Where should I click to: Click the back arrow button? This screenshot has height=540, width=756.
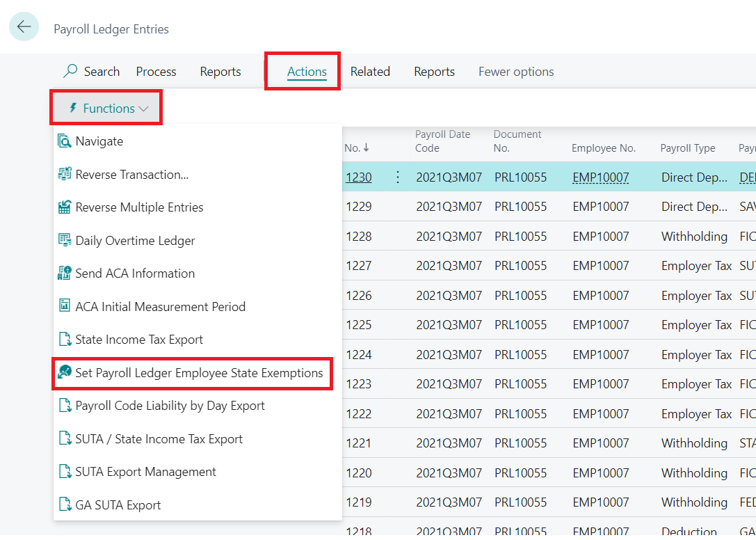point(24,26)
